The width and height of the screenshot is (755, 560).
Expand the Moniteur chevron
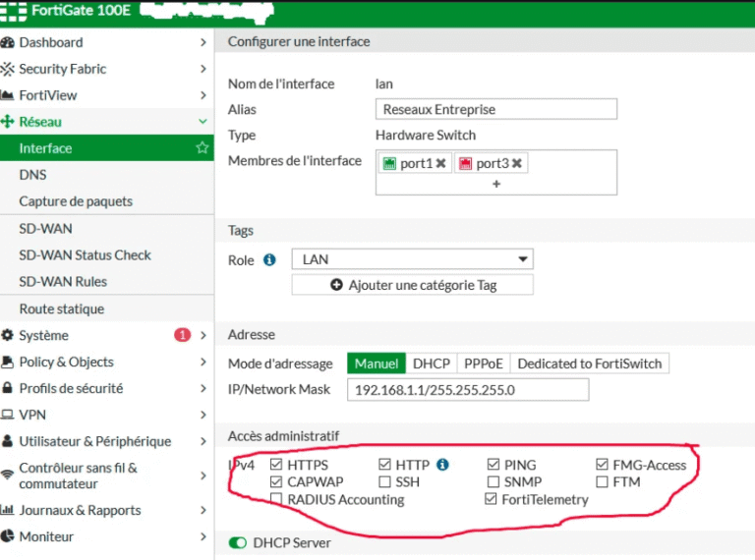click(203, 536)
